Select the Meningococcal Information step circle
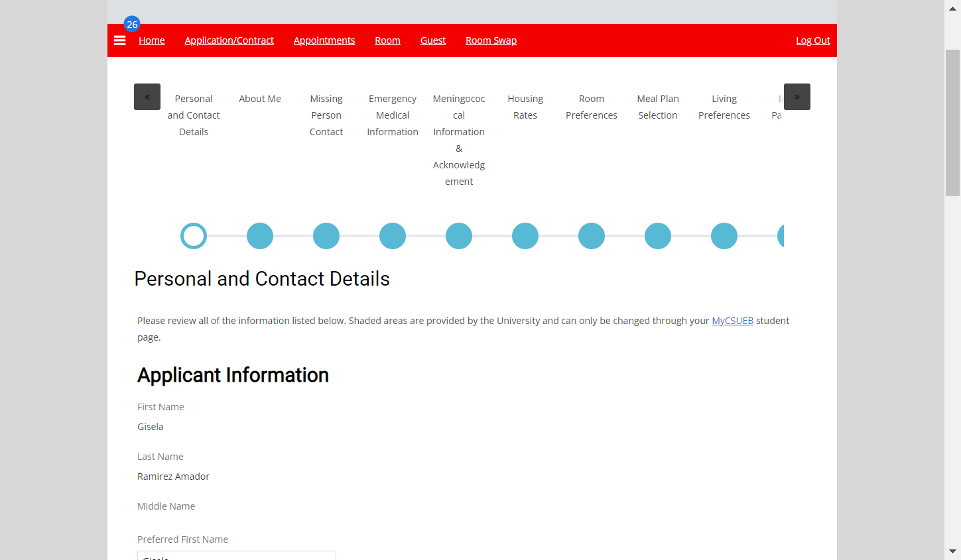Viewport: 961px width, 560px height. pyautogui.click(x=459, y=236)
